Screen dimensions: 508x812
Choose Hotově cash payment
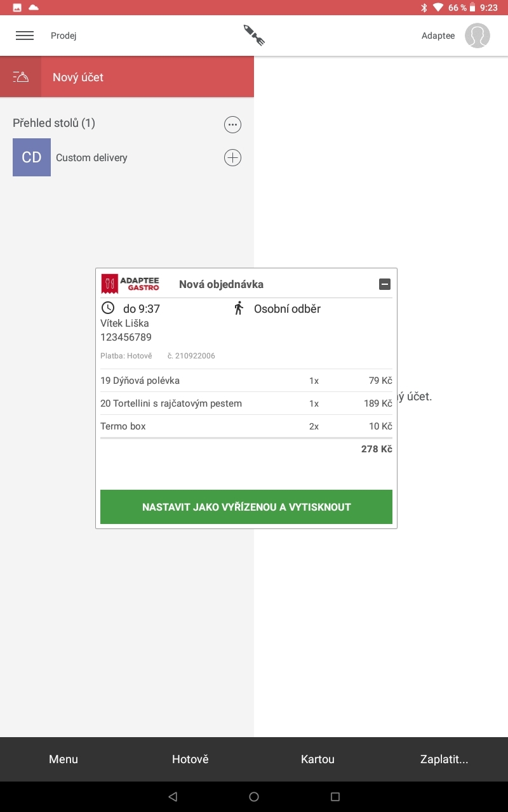pos(190,759)
